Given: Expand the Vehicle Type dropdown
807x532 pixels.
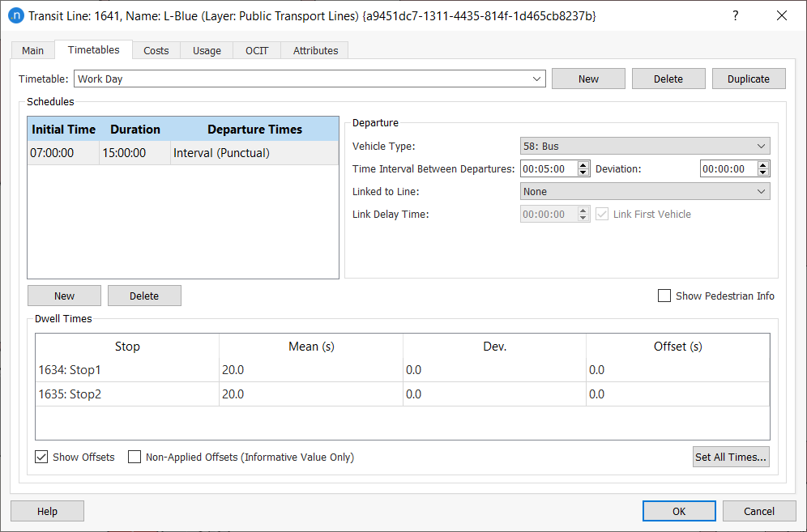Looking at the screenshot, I should click(644, 147).
